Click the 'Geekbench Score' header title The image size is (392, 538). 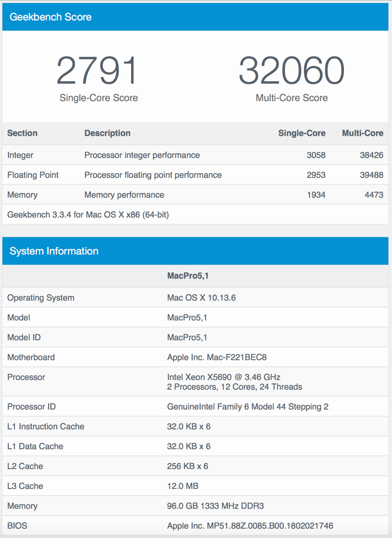(50, 17)
